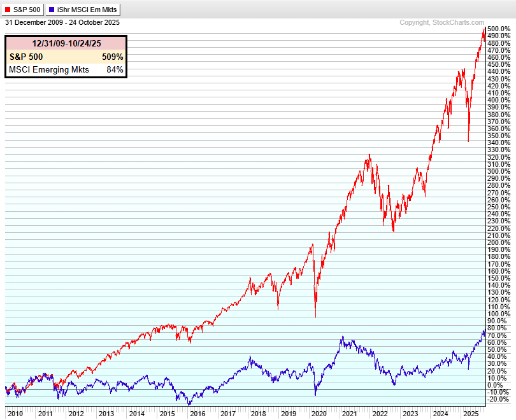The image size is (516, 420).
Task: Click the 80.0% y-axis label
Action: (497, 328)
